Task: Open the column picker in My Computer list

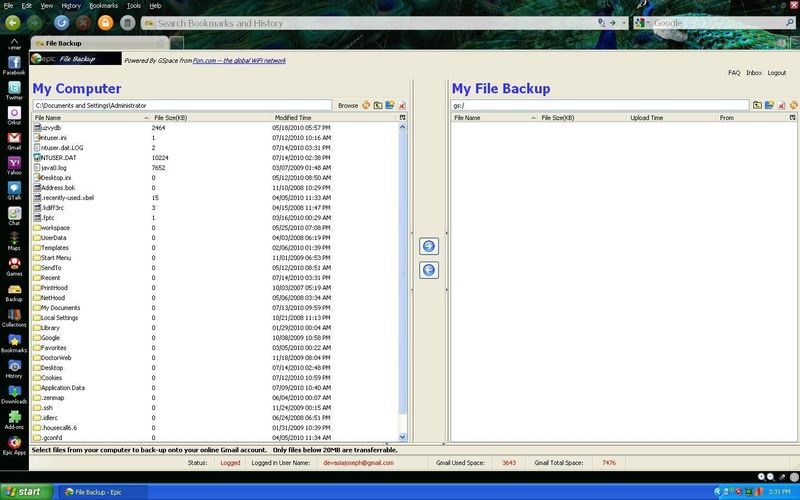Action: click(x=402, y=117)
